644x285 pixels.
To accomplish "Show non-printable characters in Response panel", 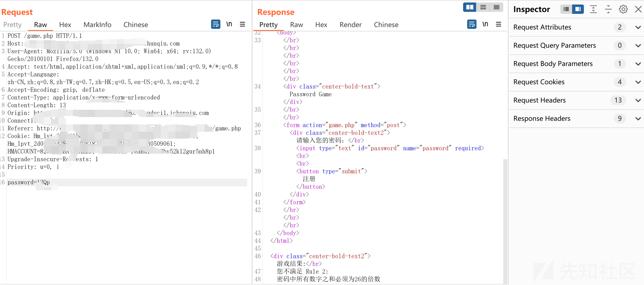I will click(x=485, y=25).
